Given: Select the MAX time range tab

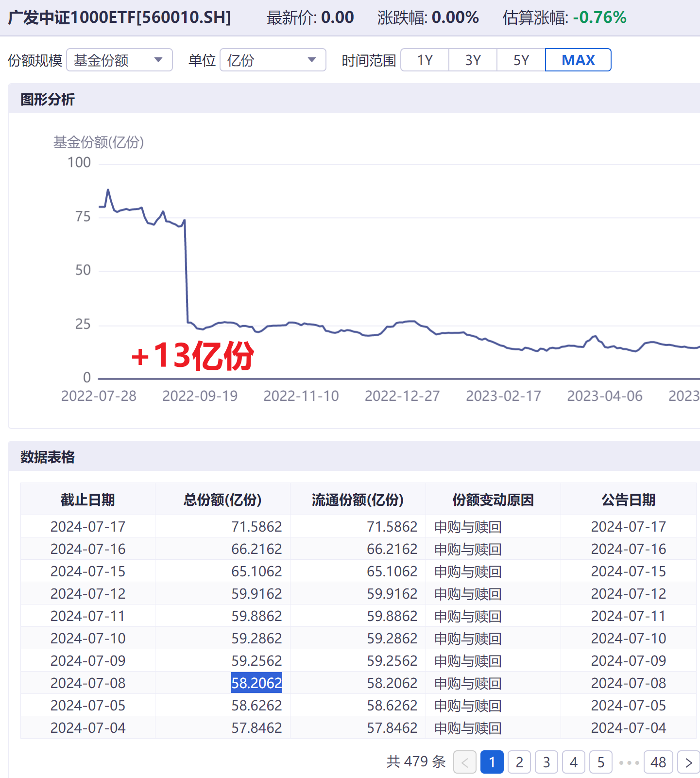Looking at the screenshot, I should coord(578,60).
